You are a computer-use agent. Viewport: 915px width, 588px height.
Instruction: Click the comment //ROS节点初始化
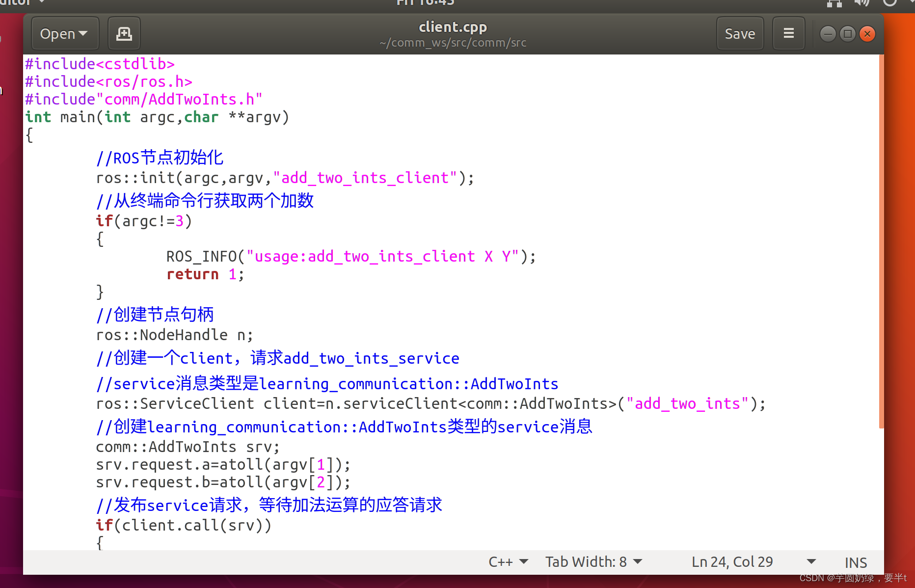click(x=160, y=158)
